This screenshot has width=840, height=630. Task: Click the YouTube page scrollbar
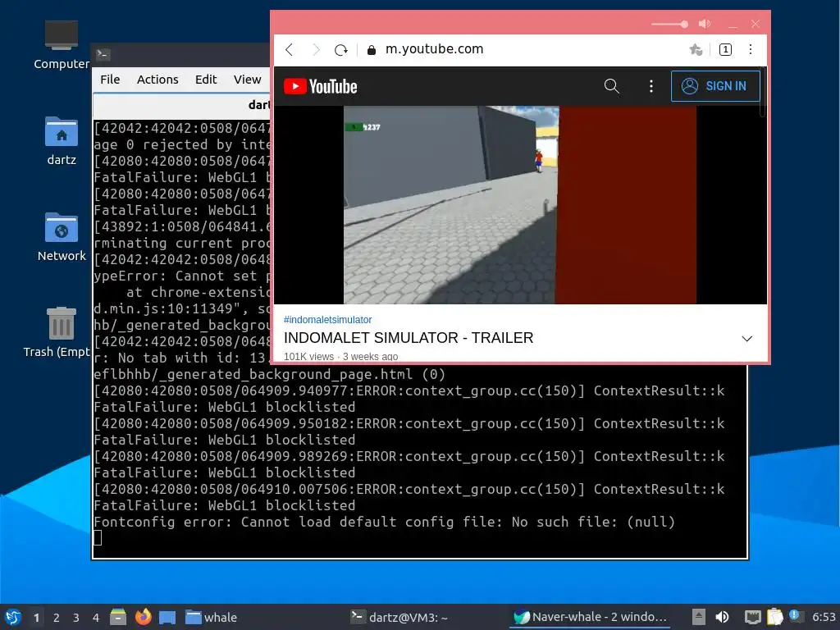762,92
